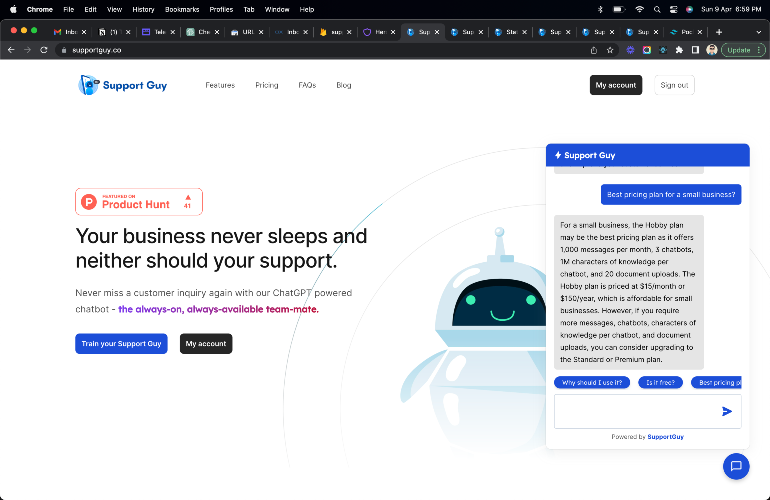Click the hero section My account button
The image size is (770, 500).
206,344
